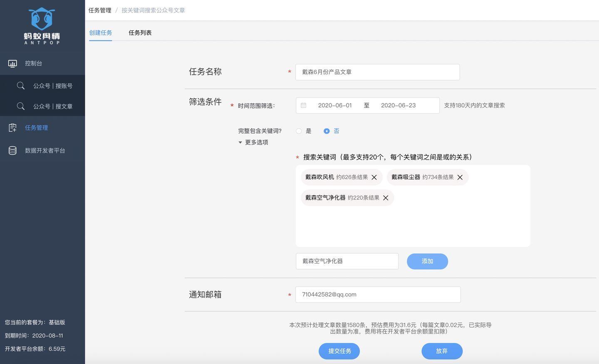Click the 数据开发者平台 database icon
Screen dimensions: 599x364
coord(12,150)
